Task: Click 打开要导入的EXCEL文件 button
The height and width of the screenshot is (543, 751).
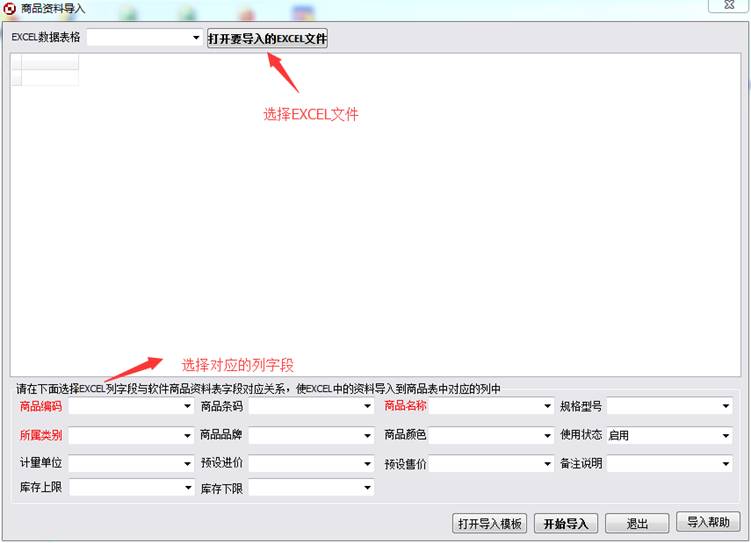Action: 267,38
